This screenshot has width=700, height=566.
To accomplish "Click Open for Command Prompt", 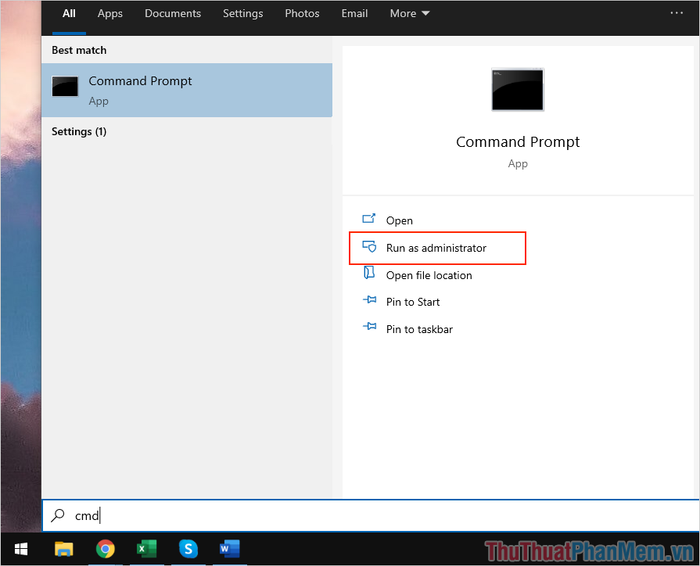I will tap(399, 221).
